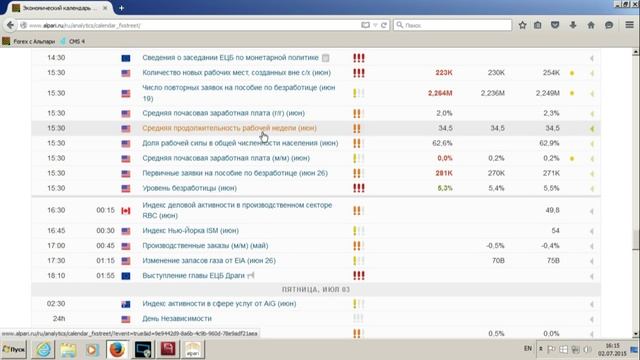This screenshot has height=360, width=640.
Task: Expand details arrow for Число повторных заявок row
Action: pos(591,93)
